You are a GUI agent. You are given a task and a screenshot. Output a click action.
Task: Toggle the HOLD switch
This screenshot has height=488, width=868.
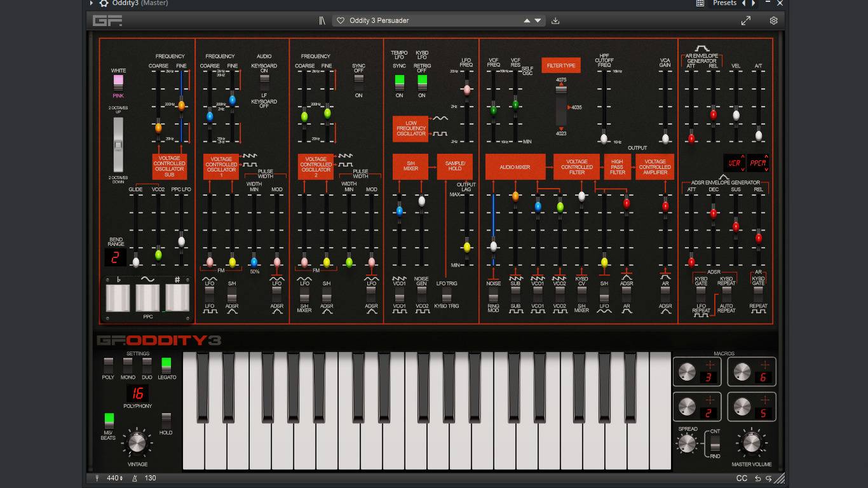(166, 421)
